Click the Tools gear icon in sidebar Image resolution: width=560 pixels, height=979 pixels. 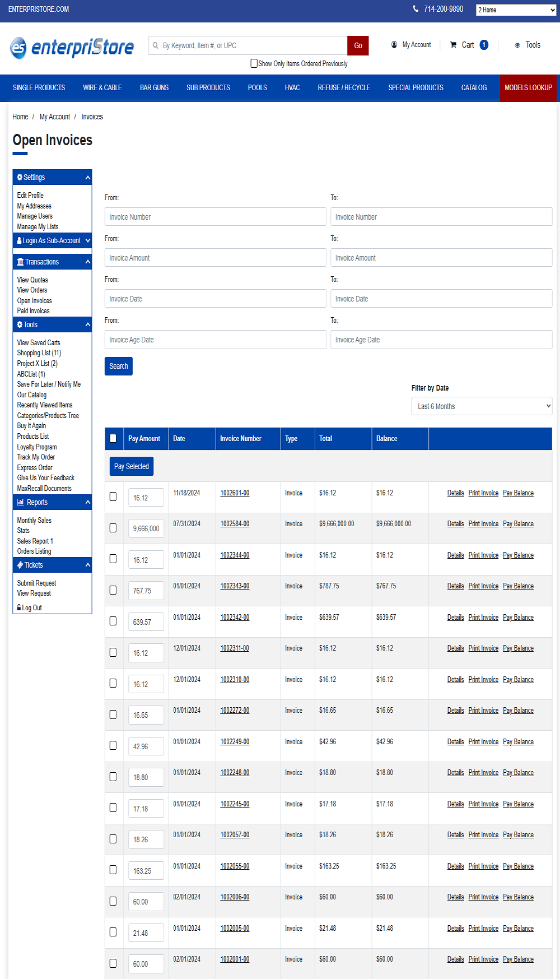point(20,324)
